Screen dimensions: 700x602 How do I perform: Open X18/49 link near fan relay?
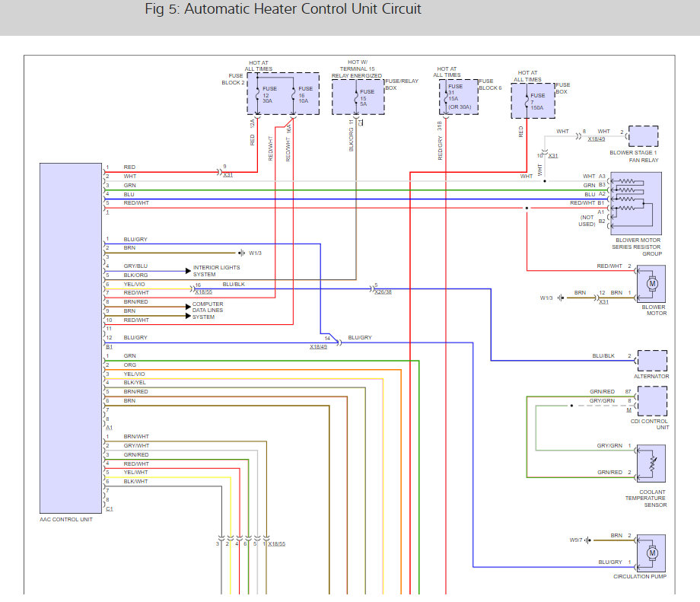[x=597, y=139]
